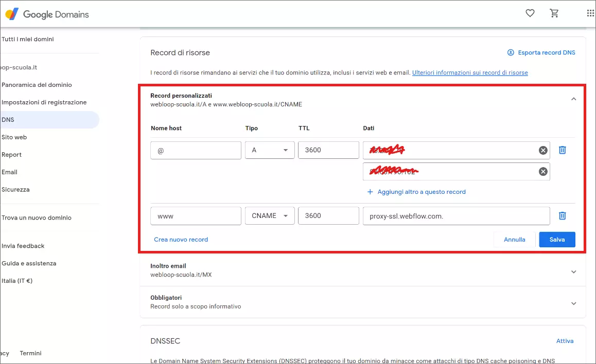Open the Sito web section

pyautogui.click(x=14, y=137)
